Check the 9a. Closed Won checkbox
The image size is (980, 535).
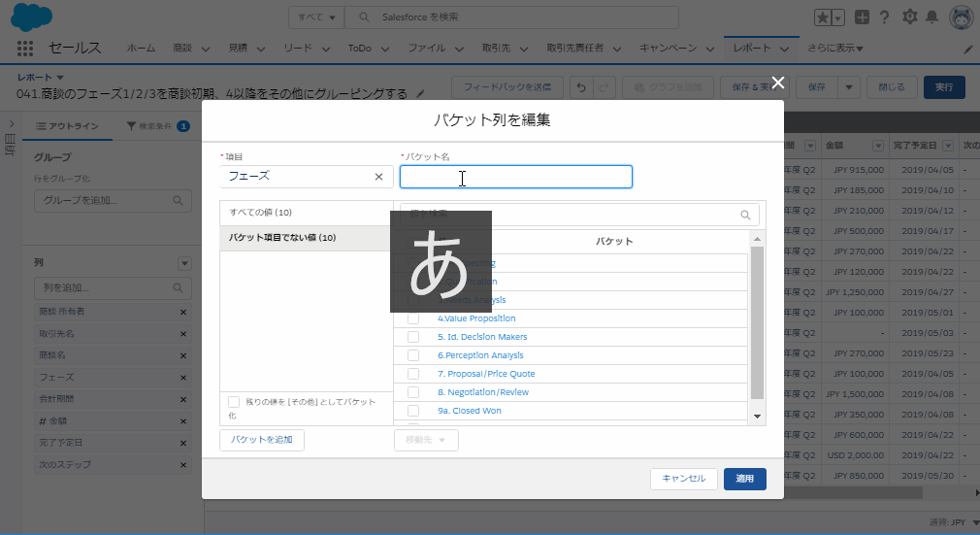[x=413, y=411]
